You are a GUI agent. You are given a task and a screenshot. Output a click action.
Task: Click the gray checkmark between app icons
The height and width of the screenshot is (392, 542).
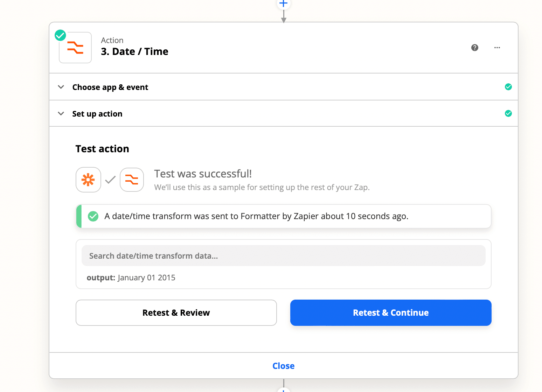[x=110, y=180]
